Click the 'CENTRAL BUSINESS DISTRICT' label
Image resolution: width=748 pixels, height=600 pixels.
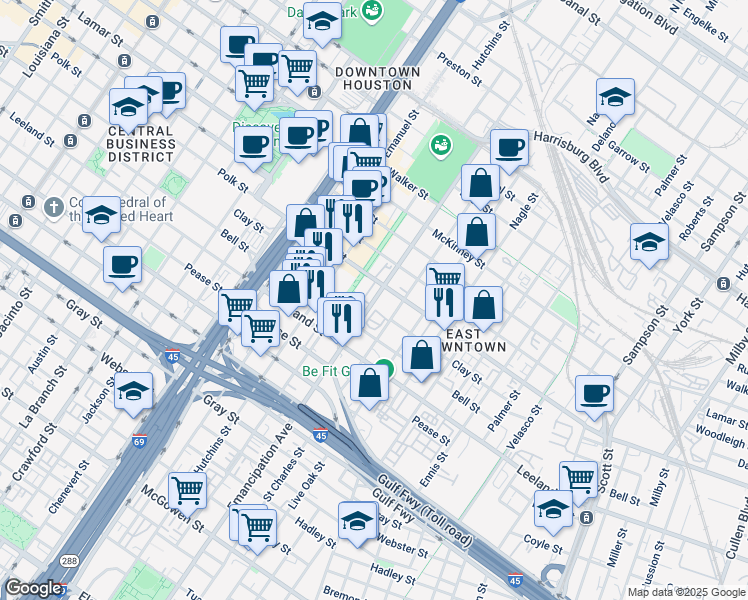coord(140,144)
